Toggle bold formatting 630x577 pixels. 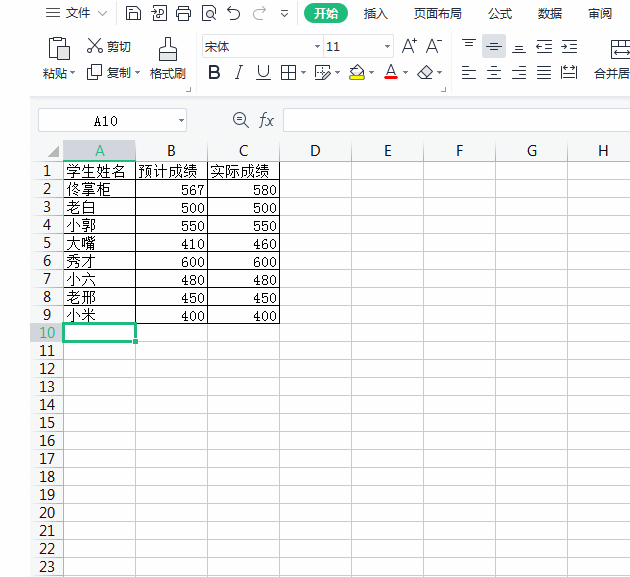coord(214,73)
